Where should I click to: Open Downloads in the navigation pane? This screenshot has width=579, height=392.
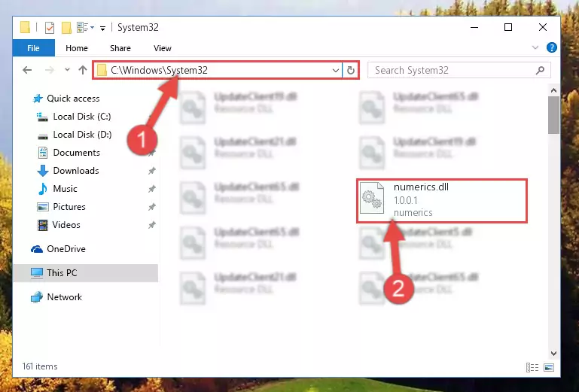tap(76, 171)
